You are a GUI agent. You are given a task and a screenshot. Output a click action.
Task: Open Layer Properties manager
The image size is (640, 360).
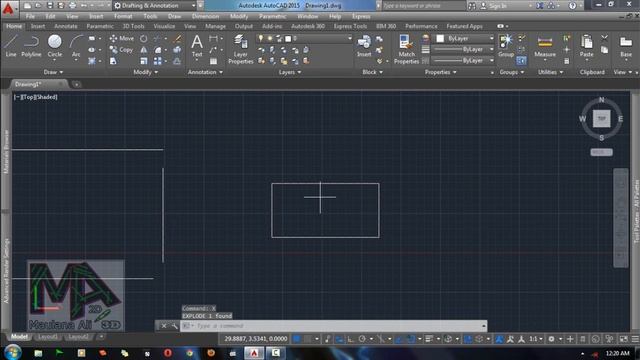[240, 49]
